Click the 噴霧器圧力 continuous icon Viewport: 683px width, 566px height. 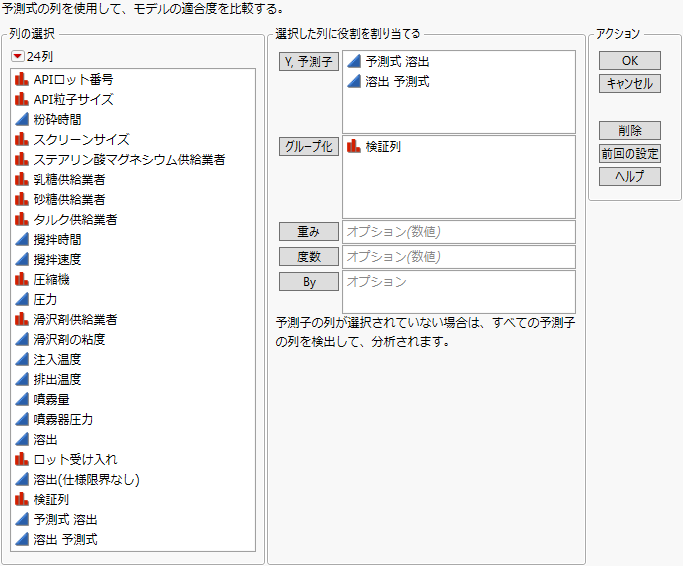[x=22, y=420]
